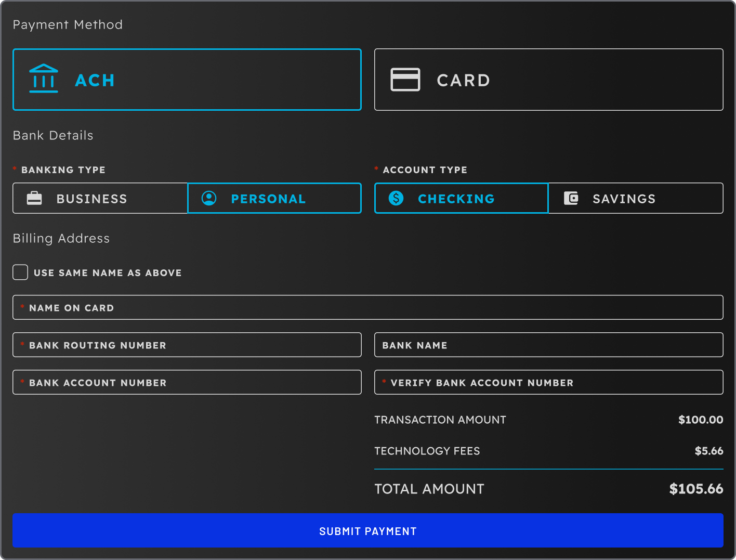
Task: Switch account type to Savings
Action: click(635, 198)
